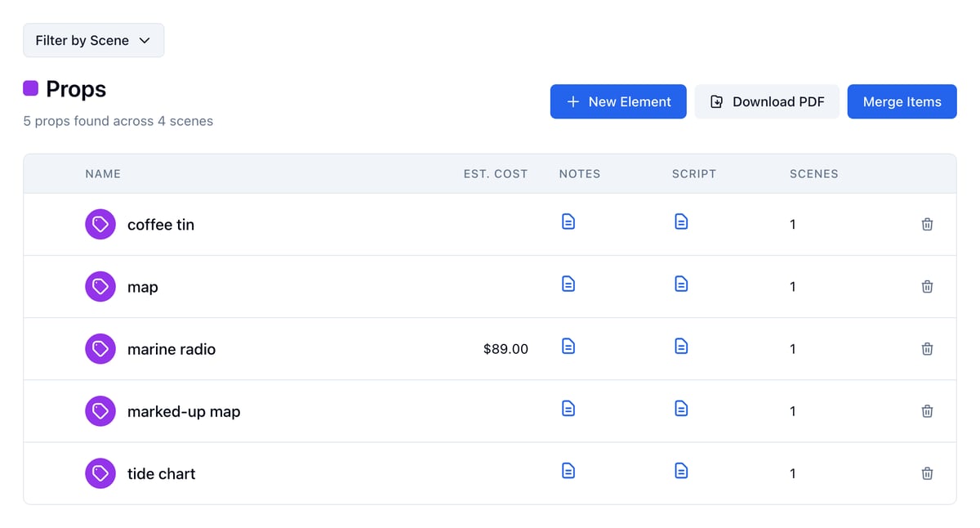Delete the marked-up map prop
The width and height of the screenshot is (980, 528).
(927, 411)
